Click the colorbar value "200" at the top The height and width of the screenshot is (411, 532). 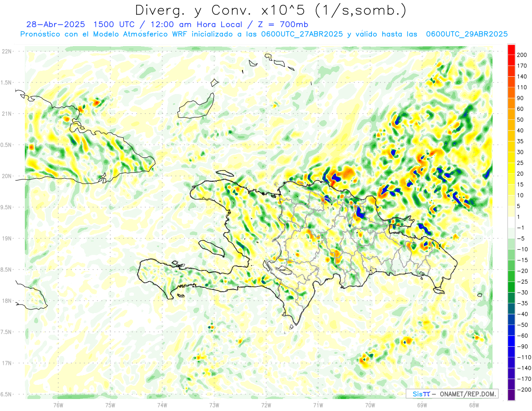coord(522,55)
